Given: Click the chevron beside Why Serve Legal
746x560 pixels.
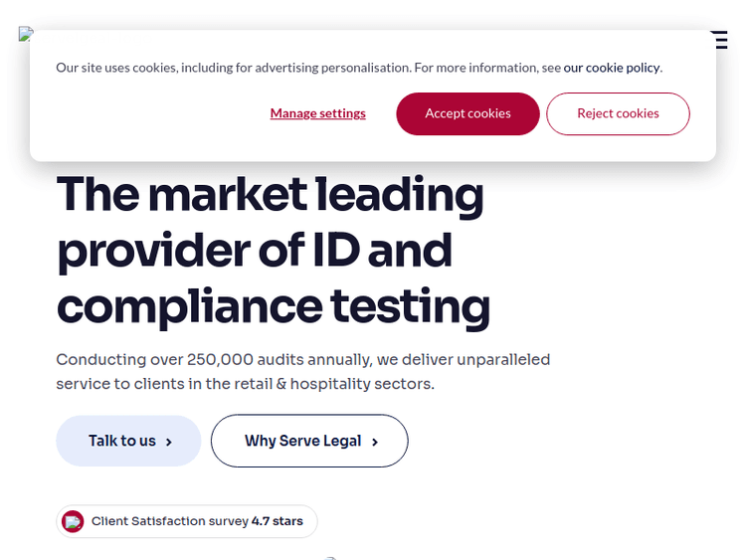Looking at the screenshot, I should click(x=375, y=442).
